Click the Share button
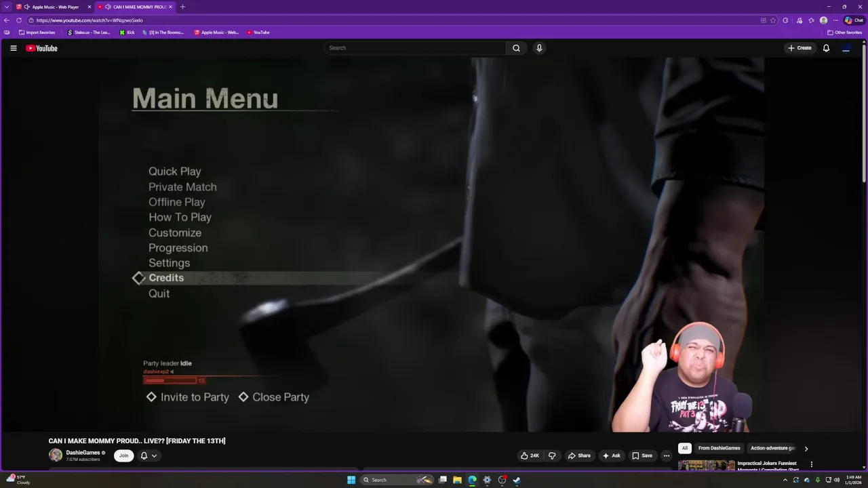The width and height of the screenshot is (868, 488). (579, 455)
